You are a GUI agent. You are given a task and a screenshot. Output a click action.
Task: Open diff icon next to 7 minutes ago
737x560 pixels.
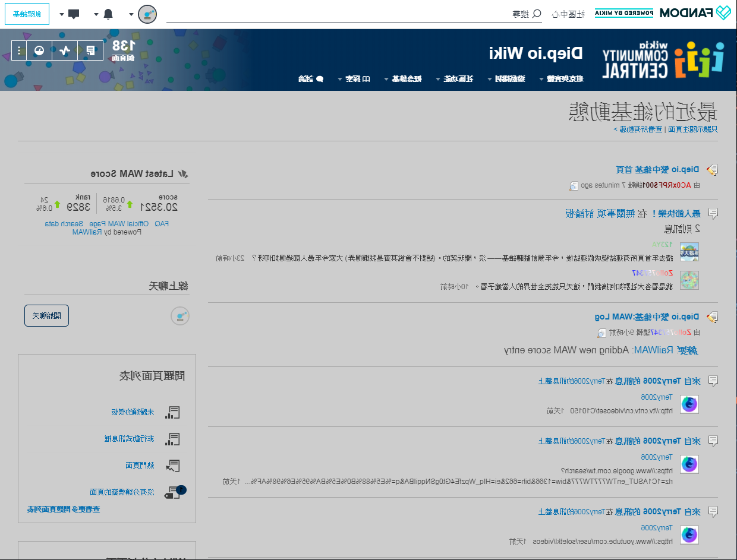(574, 185)
